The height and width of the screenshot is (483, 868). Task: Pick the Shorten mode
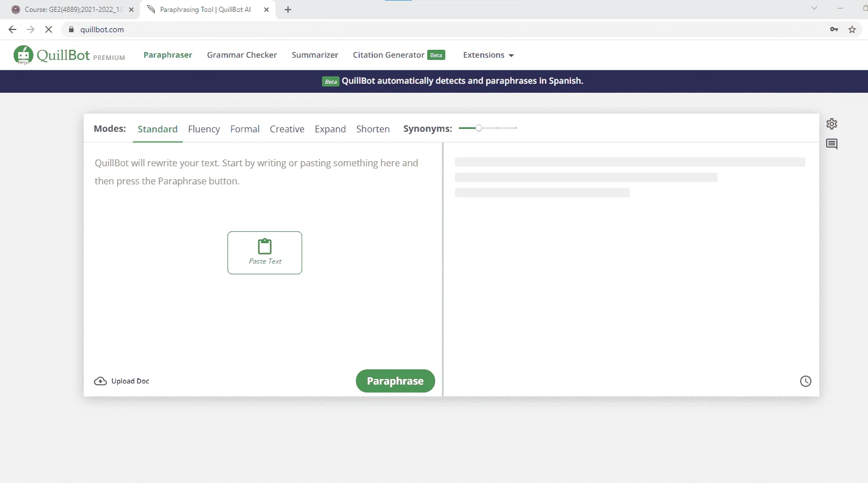point(373,129)
